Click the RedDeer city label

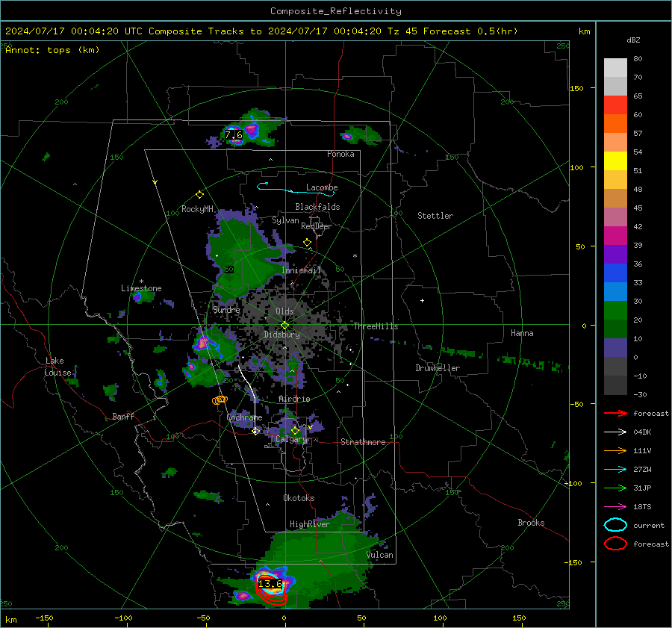click(317, 226)
